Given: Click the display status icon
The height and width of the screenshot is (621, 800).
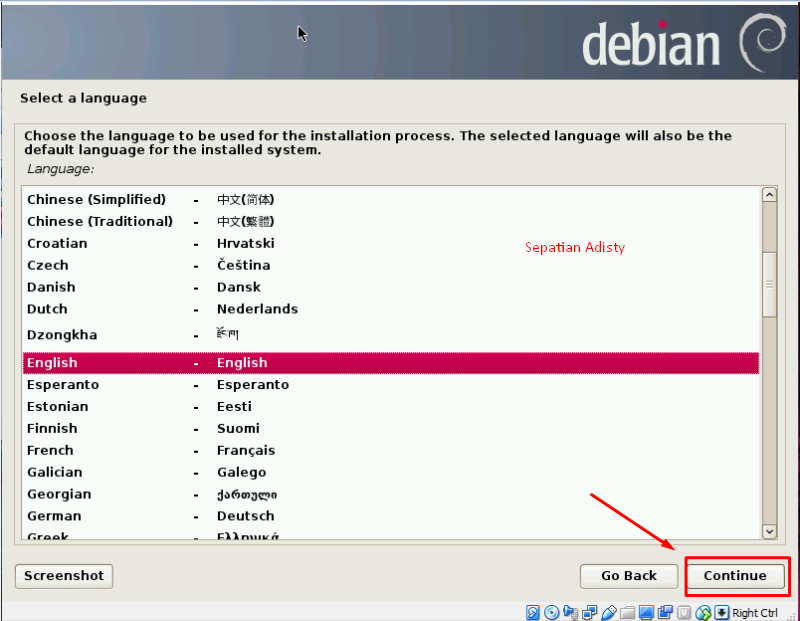Looking at the screenshot, I should (x=646, y=612).
